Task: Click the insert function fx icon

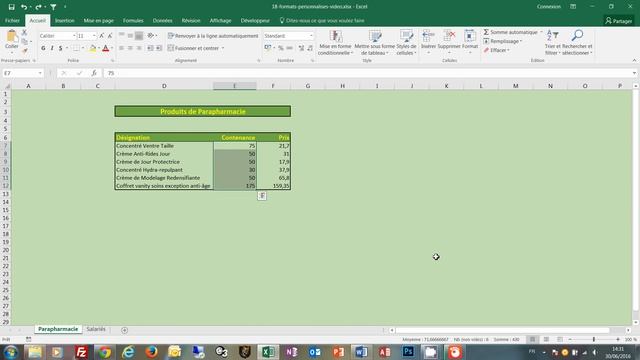Action: pos(94,73)
